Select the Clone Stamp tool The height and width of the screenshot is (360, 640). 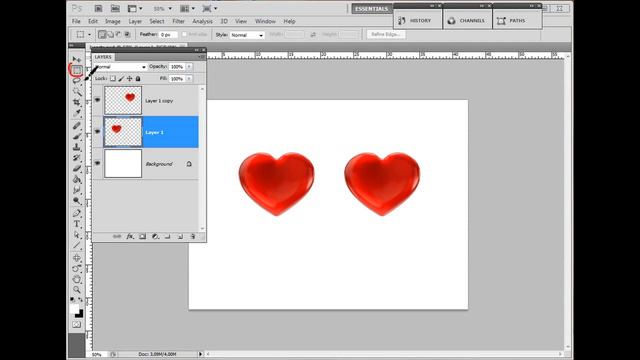tap(76, 147)
